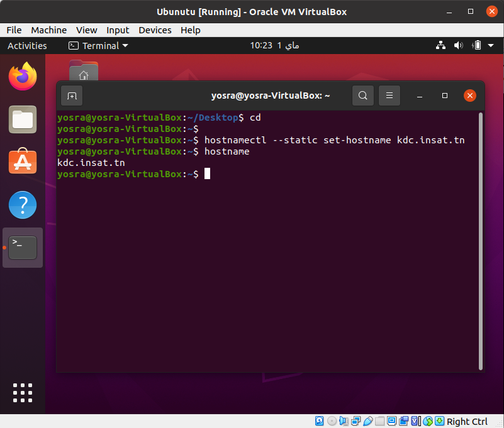This screenshot has height=428, width=504.
Task: Click VirtualBox USB devices indicator
Action: (368, 421)
